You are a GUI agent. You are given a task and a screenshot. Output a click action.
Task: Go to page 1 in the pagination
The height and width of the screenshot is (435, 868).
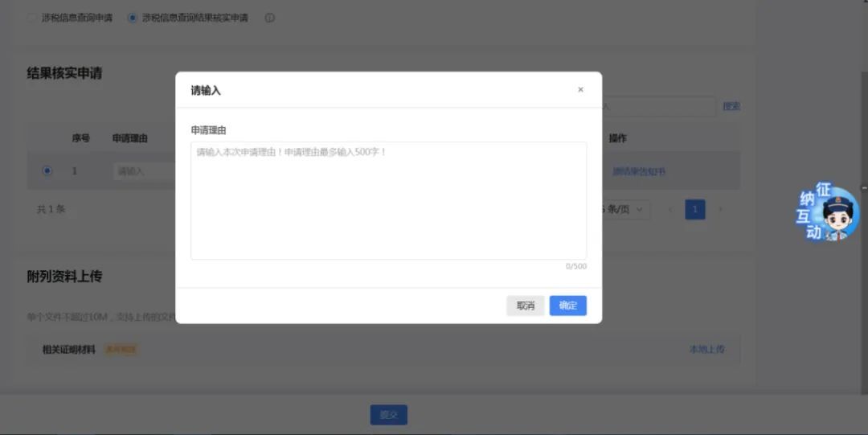tap(694, 210)
